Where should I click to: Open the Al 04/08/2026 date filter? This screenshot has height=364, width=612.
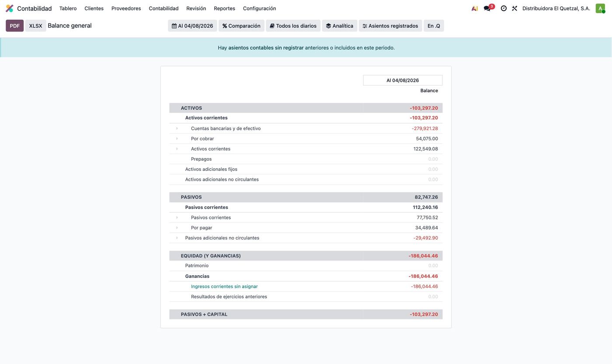click(x=192, y=26)
